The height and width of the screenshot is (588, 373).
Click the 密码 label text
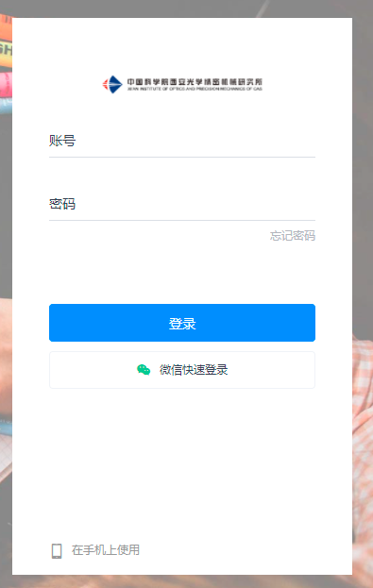coord(62,204)
